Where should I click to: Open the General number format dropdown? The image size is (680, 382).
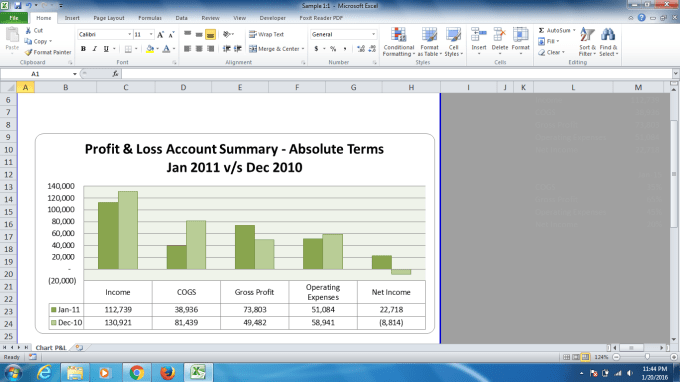[373, 34]
